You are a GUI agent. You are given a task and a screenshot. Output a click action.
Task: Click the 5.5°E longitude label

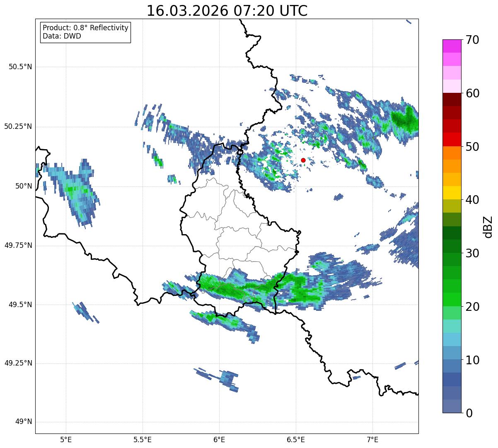[143, 440]
